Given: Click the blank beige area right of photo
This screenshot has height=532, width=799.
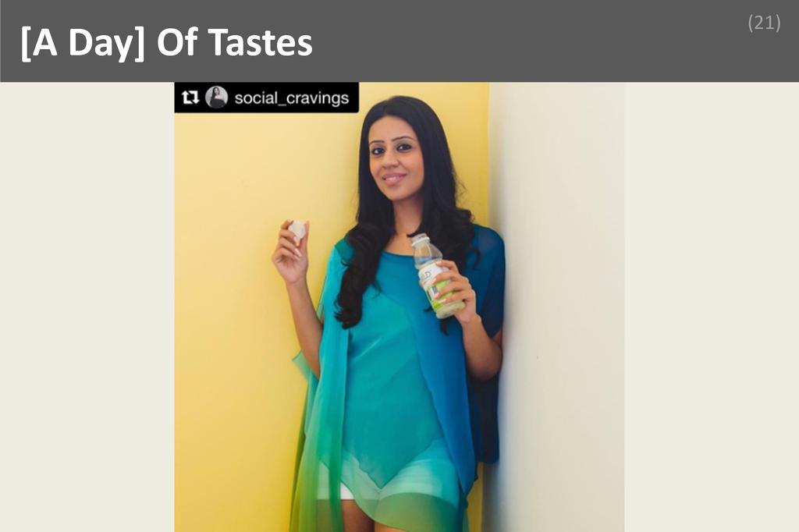Looking at the screenshot, I should [712, 307].
